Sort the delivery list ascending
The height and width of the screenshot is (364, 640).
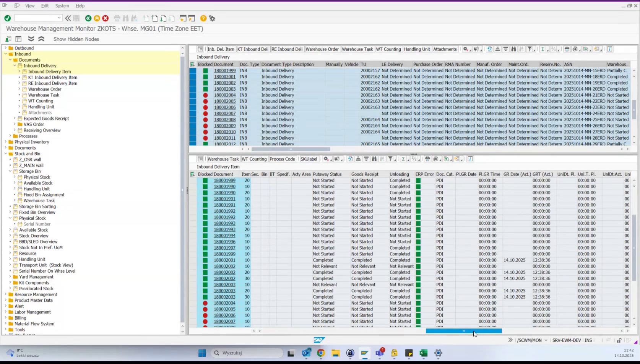tap(498, 49)
